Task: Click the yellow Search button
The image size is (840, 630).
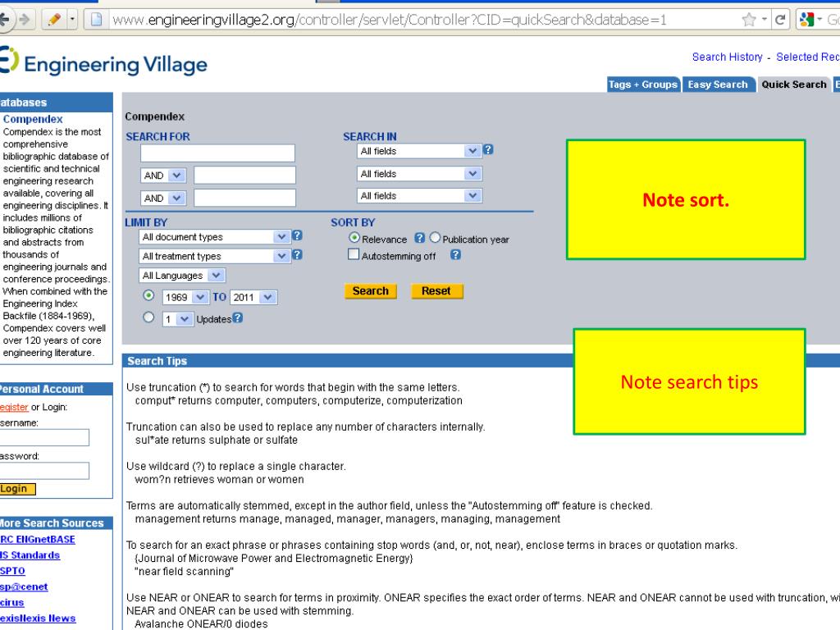Action: click(371, 291)
